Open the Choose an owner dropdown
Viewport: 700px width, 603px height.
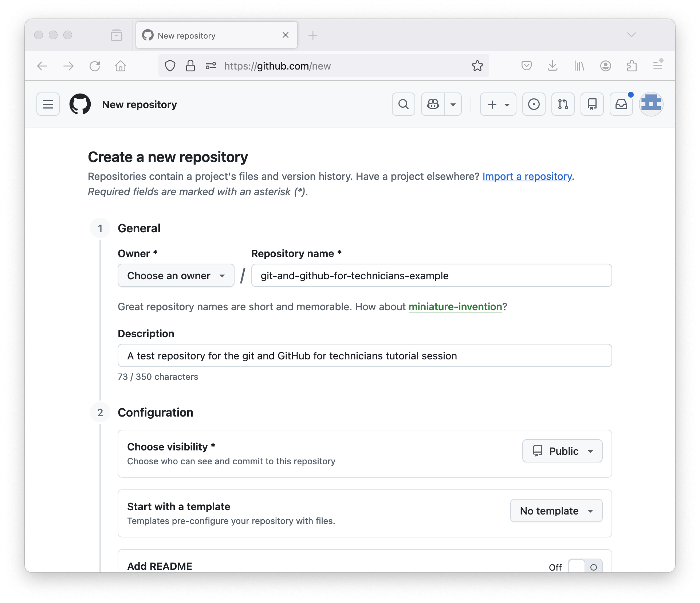[176, 276]
